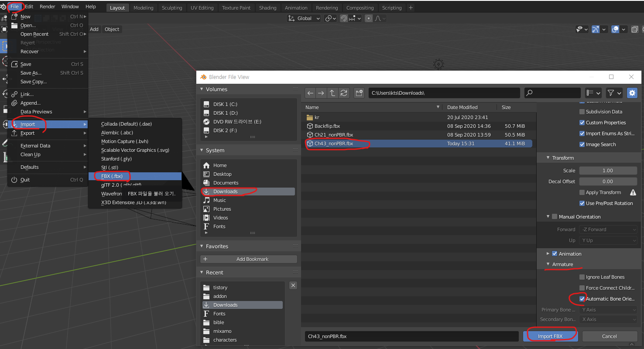The height and width of the screenshot is (349, 644).
Task: Open the display mode dropdown
Action: [593, 93]
